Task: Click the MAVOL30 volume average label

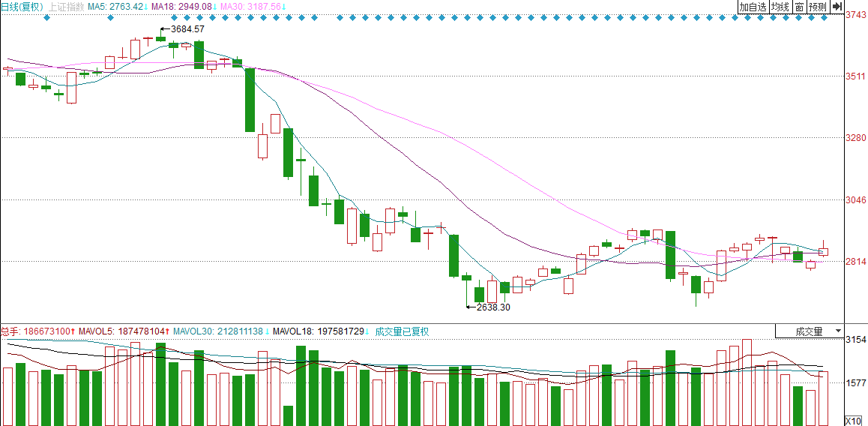Action: point(219,331)
